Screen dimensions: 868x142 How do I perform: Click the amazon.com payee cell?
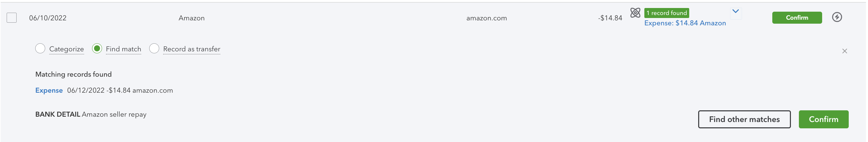pyautogui.click(x=487, y=18)
